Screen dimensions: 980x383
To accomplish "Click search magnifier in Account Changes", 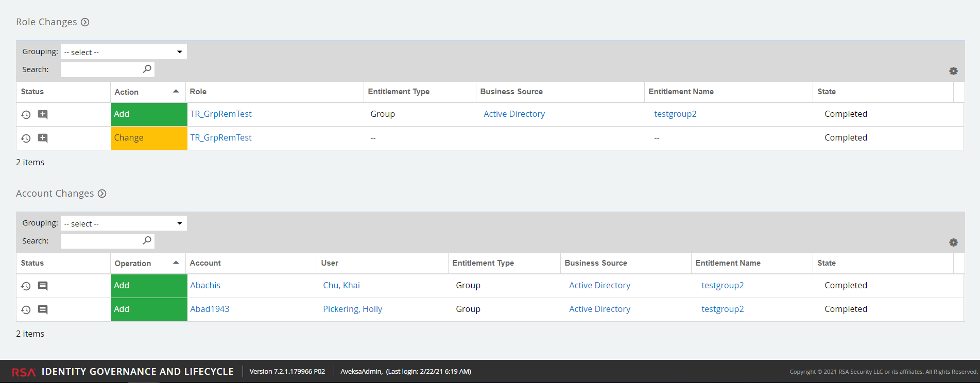I will (147, 240).
